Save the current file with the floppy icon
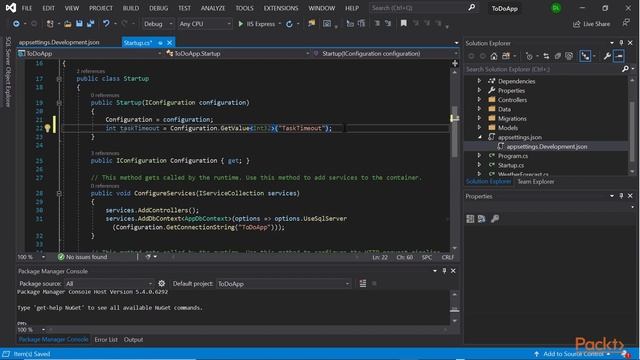The width and height of the screenshot is (640, 360). [79, 24]
